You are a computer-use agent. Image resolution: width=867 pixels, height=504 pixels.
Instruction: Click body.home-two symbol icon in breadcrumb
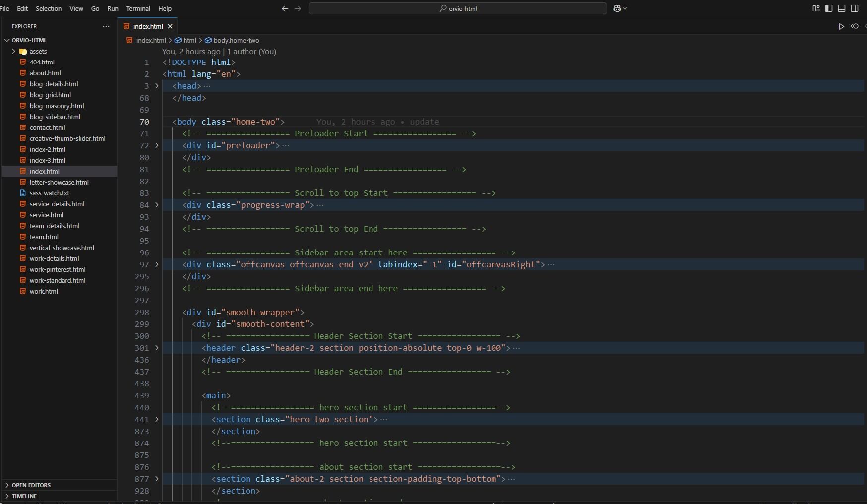tap(208, 40)
